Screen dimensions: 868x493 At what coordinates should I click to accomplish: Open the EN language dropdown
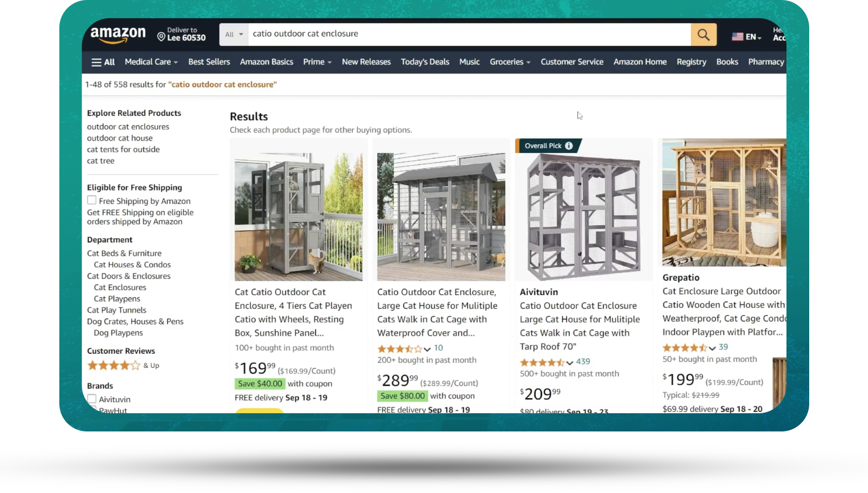click(x=754, y=37)
